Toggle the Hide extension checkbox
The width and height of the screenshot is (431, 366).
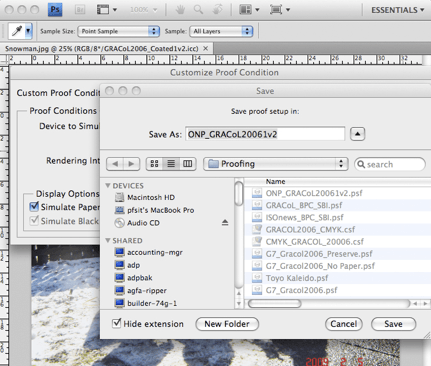pyautogui.click(x=116, y=323)
